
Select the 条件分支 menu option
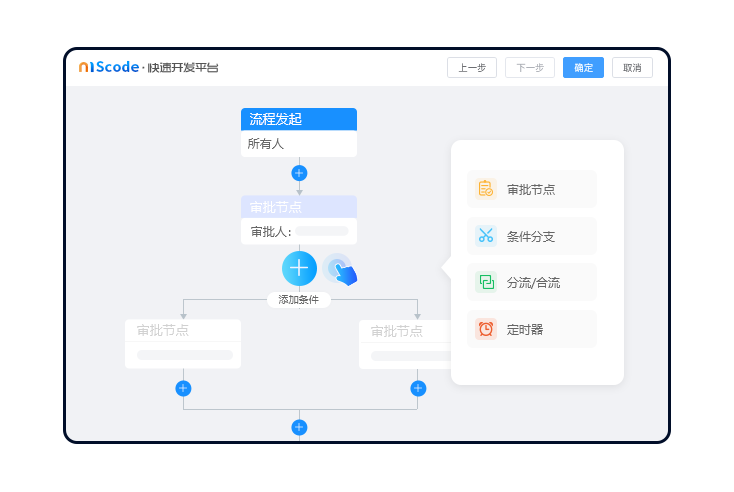532,236
